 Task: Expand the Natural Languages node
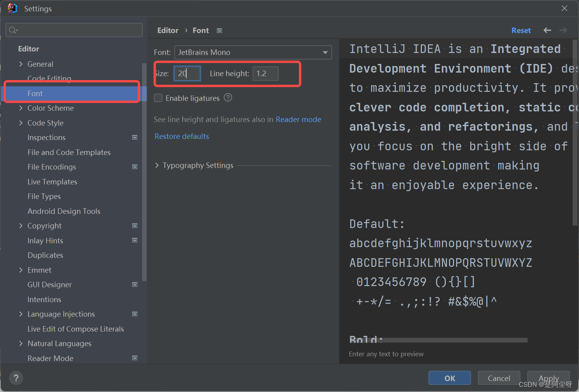21,343
